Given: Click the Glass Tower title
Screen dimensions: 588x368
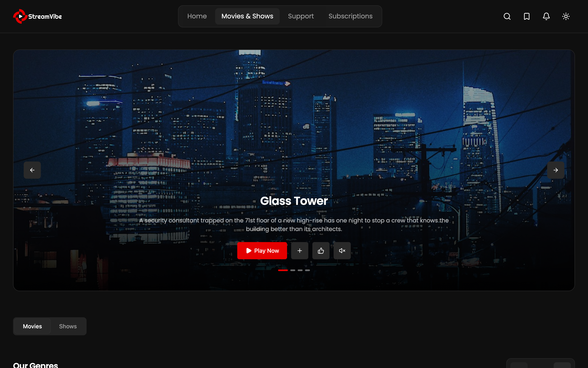Looking at the screenshot, I should tap(294, 201).
